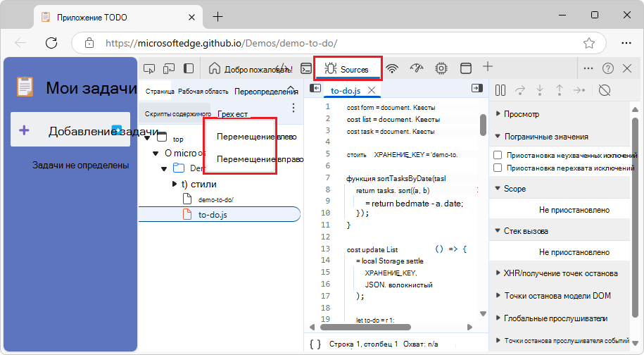Expand the Просмотр section
Viewport: 644px width, 355px height.
(x=522, y=114)
